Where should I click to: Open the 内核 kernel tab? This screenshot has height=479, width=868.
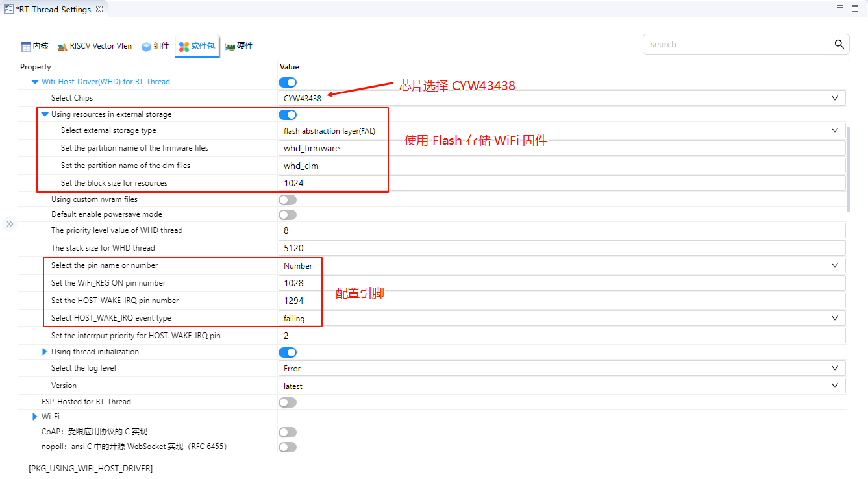(34, 46)
